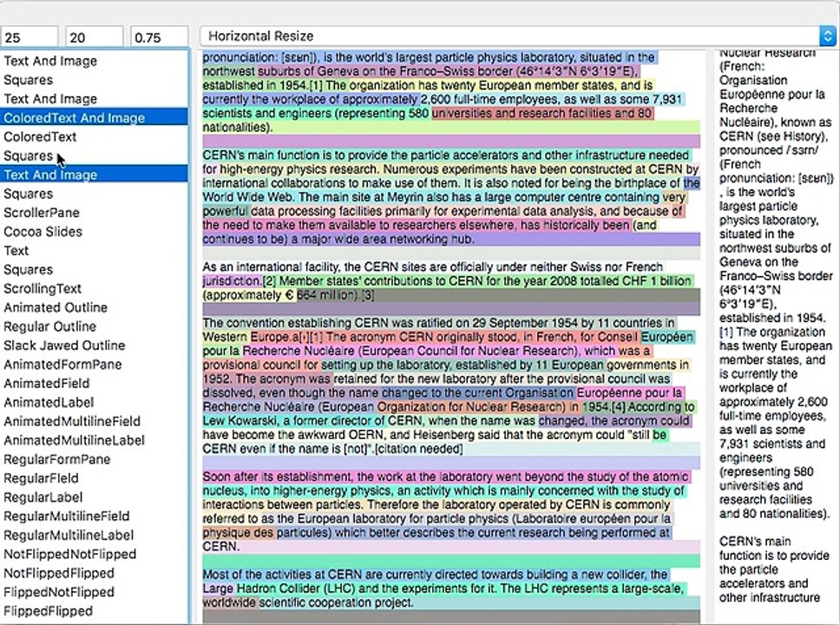Select the RegularLabel row
The image size is (840, 625).
95,497
